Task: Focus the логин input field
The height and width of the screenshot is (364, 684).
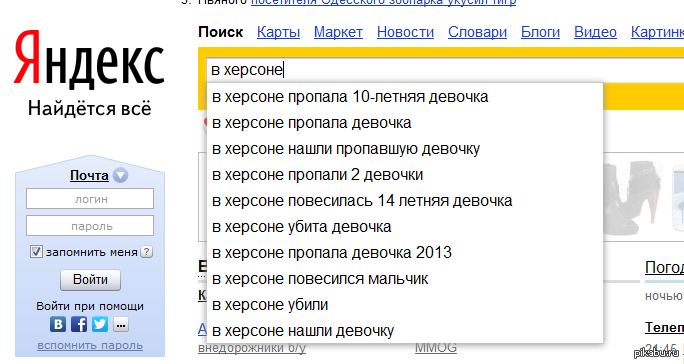Action: 90,199
